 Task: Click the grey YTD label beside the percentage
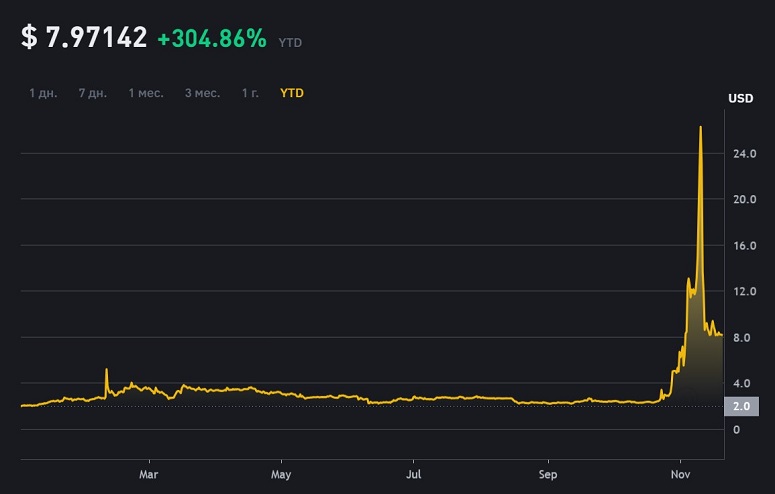[291, 43]
